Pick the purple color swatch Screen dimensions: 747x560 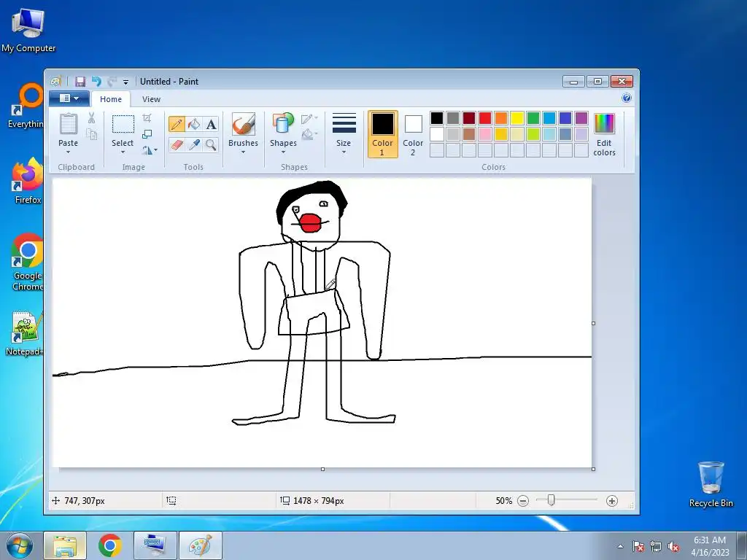click(x=581, y=117)
